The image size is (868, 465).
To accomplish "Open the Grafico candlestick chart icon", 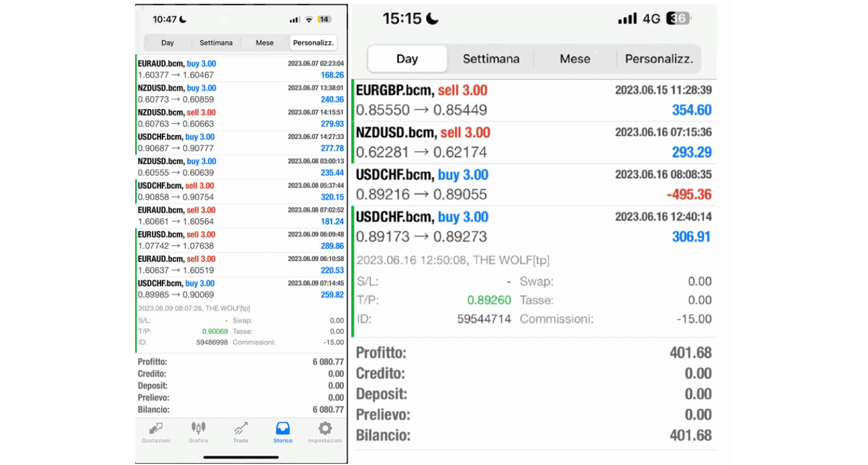I will [x=198, y=429].
